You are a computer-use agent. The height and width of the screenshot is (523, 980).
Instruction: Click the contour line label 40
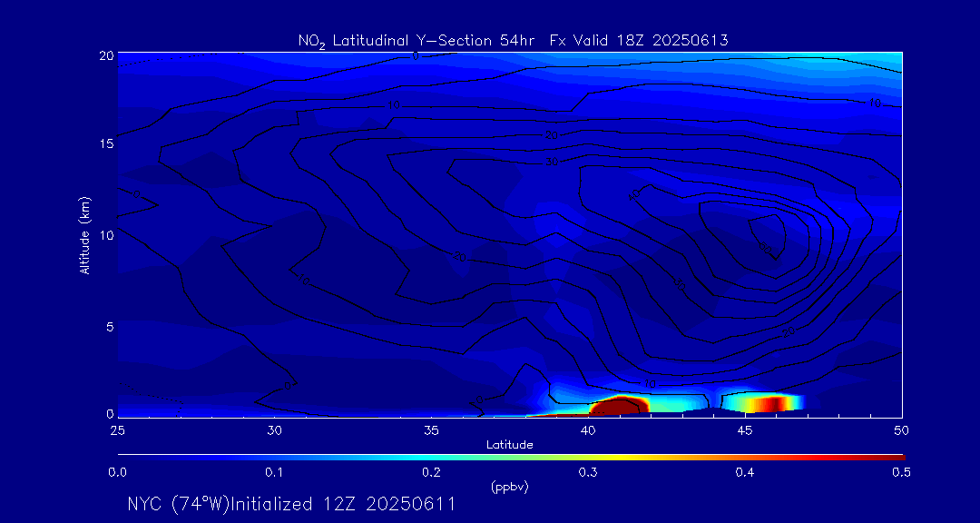pyautogui.click(x=635, y=194)
